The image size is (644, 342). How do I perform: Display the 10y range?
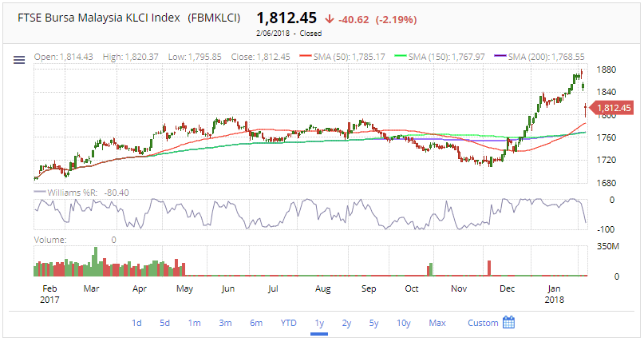coord(403,323)
